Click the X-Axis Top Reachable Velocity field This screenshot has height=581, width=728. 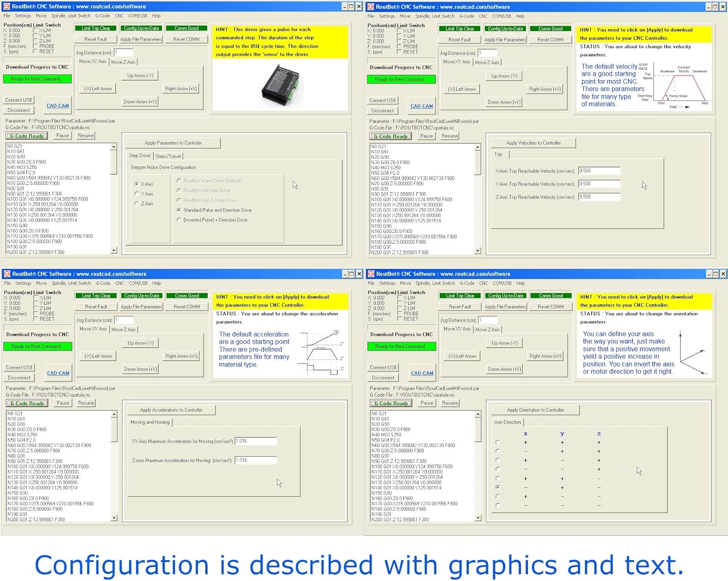pos(599,171)
